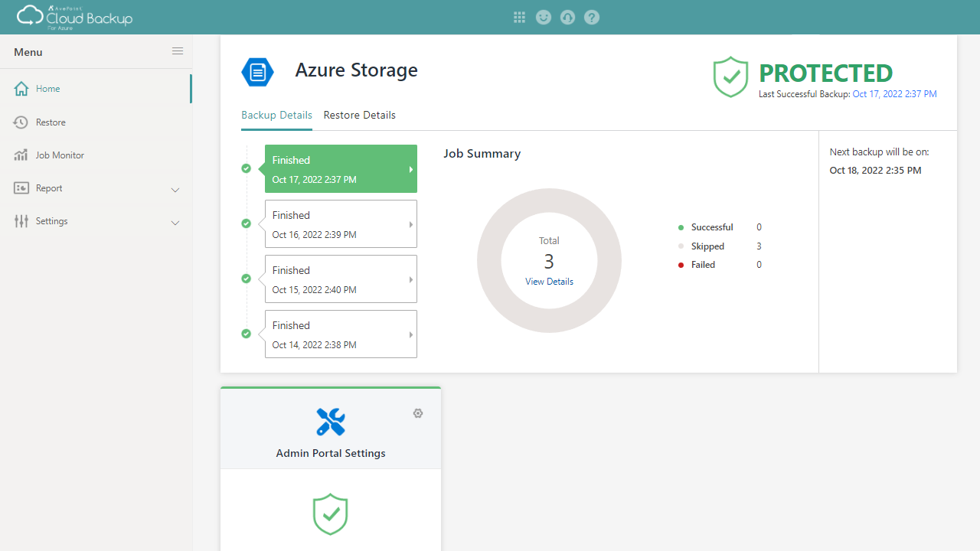The image size is (980, 551).
Task: Click the Successful legend entry
Action: pos(720,227)
